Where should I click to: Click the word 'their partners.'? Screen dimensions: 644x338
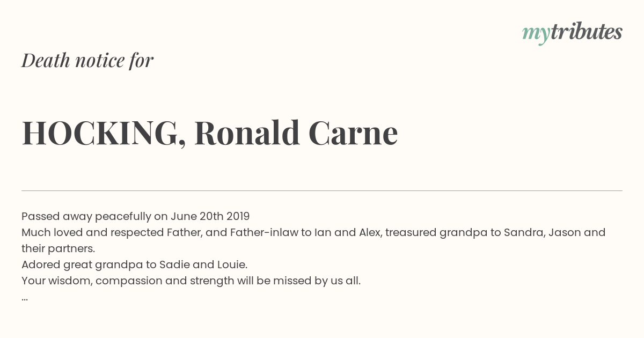point(58,248)
